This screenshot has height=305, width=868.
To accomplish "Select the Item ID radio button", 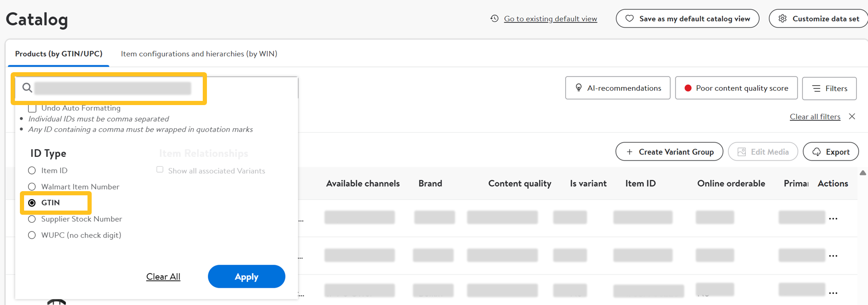I will 32,170.
